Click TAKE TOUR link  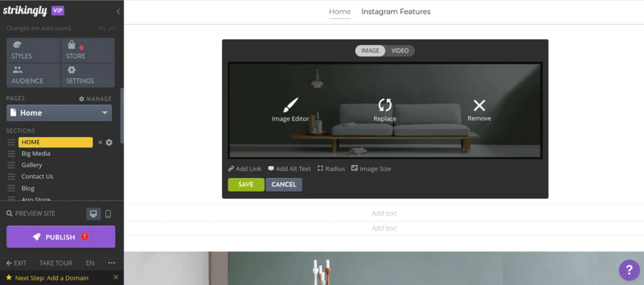(56, 263)
